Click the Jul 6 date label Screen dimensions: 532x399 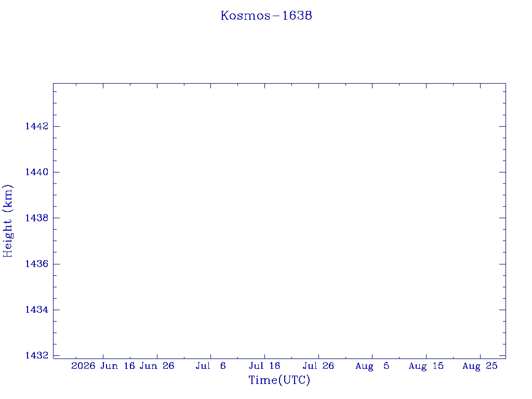(x=211, y=366)
